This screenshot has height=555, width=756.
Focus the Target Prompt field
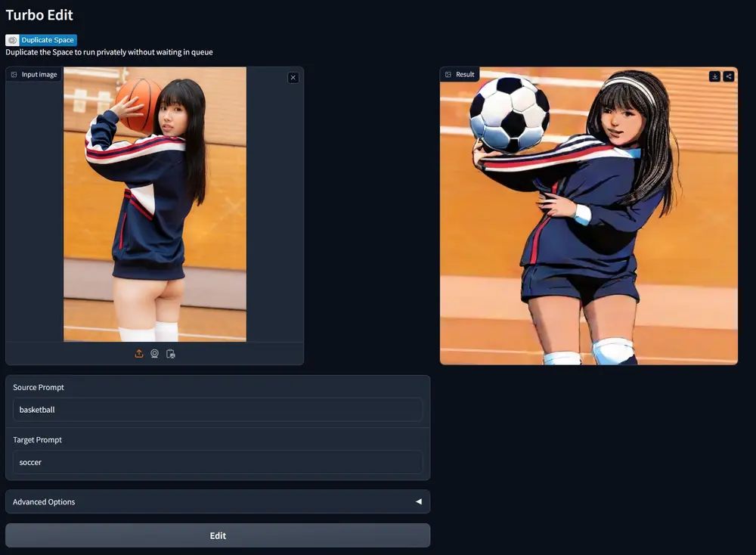click(218, 463)
